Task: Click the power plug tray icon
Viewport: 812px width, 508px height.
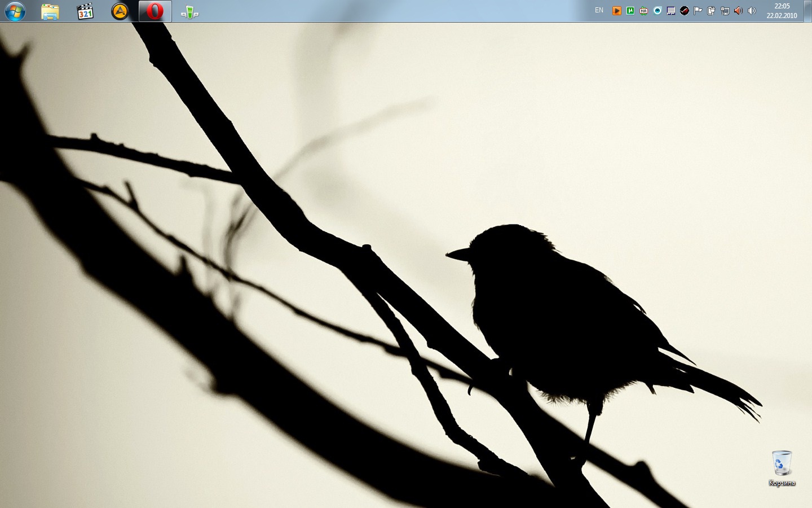Action: pyautogui.click(x=712, y=11)
